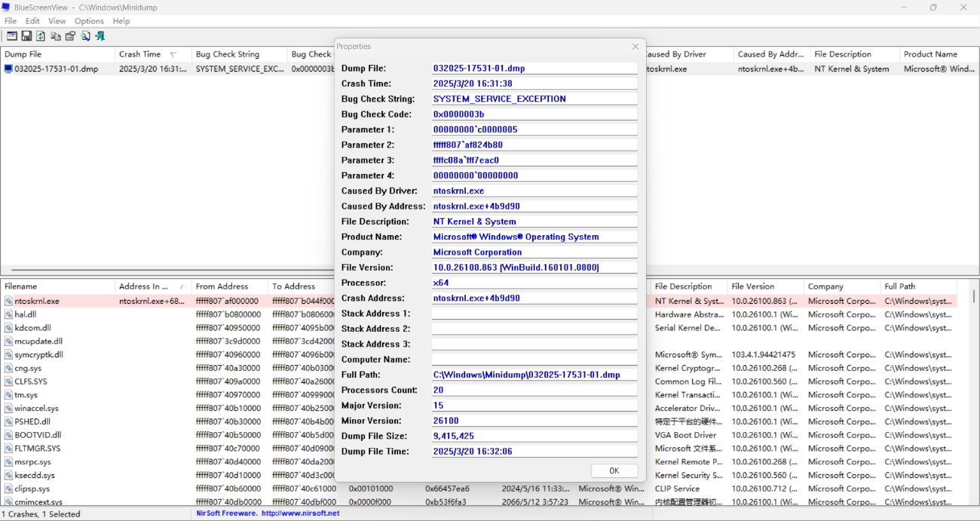980x521 pixels.
Task: Click the Save Selected Items floppy icon
Action: tap(26, 36)
